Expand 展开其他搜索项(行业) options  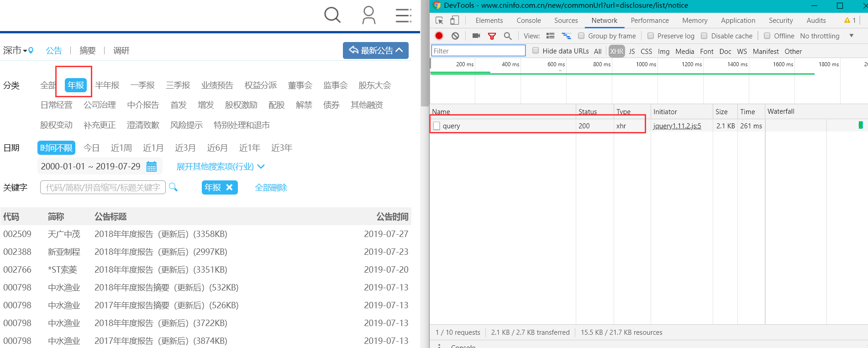coord(221,167)
